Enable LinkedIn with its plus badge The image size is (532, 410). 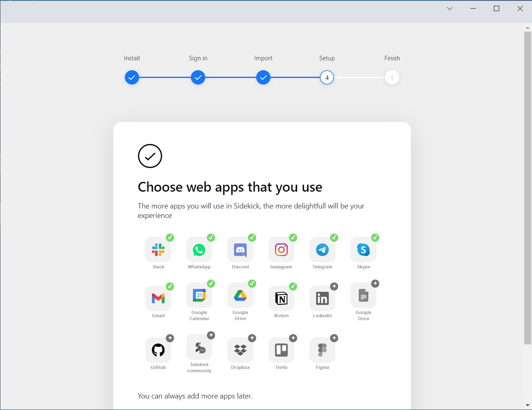tap(334, 286)
